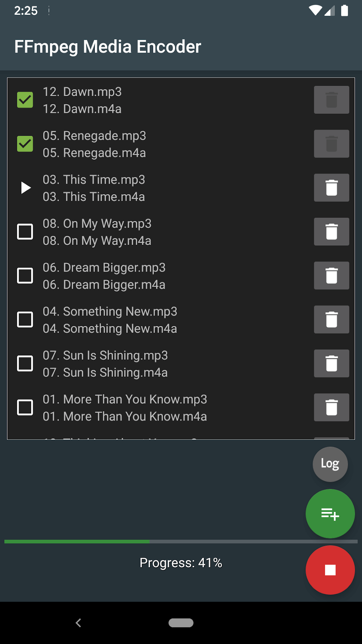Screen dimensions: 362x644
Task: Uncheck the Renegade.mp3 item
Action: point(25,144)
